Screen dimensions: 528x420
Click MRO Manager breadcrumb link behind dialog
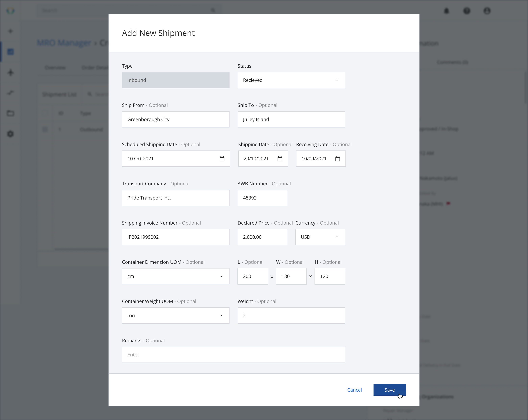click(64, 43)
